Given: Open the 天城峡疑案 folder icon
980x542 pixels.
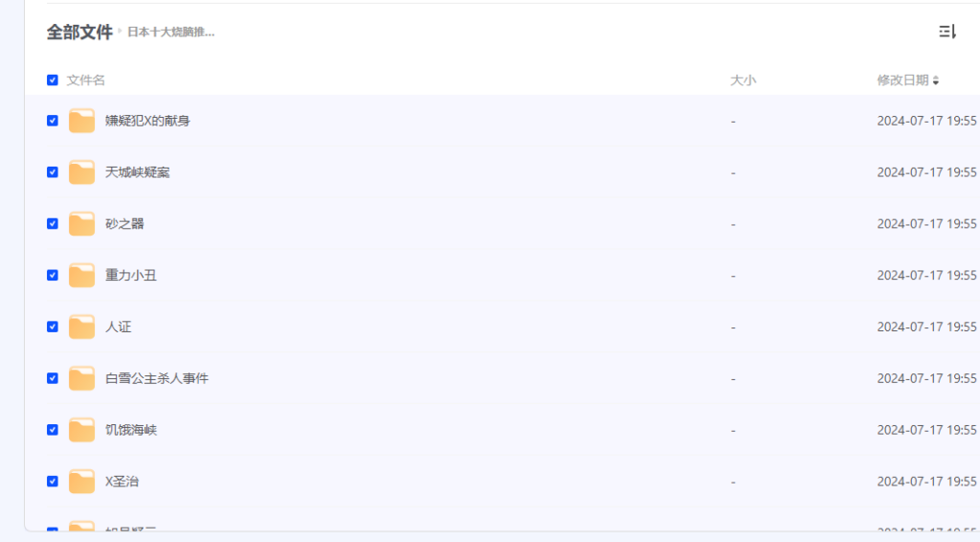Looking at the screenshot, I should (81, 172).
